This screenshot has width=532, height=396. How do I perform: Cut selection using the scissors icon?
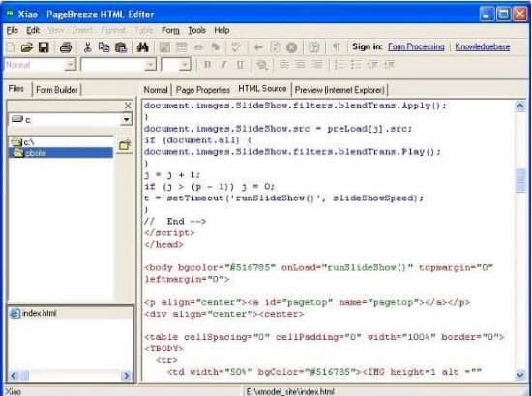click(x=87, y=47)
